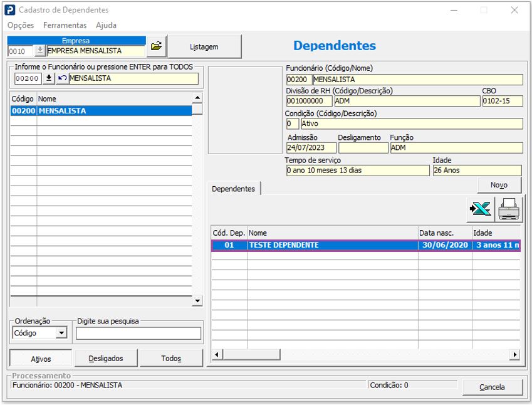This screenshot has height=405, width=532.
Task: Show Desligados employees
Action: pyautogui.click(x=106, y=359)
